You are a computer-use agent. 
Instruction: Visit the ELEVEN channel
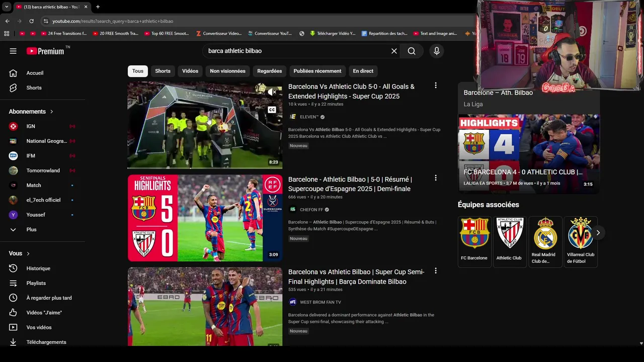(309, 117)
